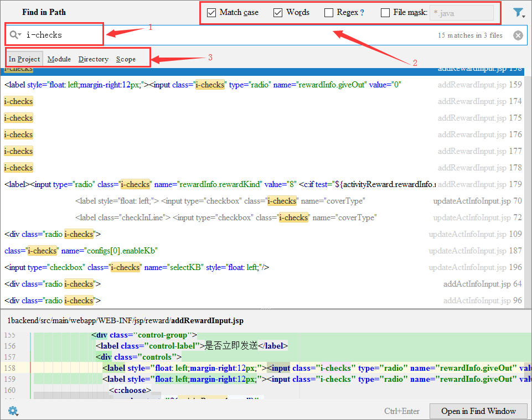This screenshot has width=532, height=420.
Task: Toggle the Words checkbox
Action: pos(278,13)
